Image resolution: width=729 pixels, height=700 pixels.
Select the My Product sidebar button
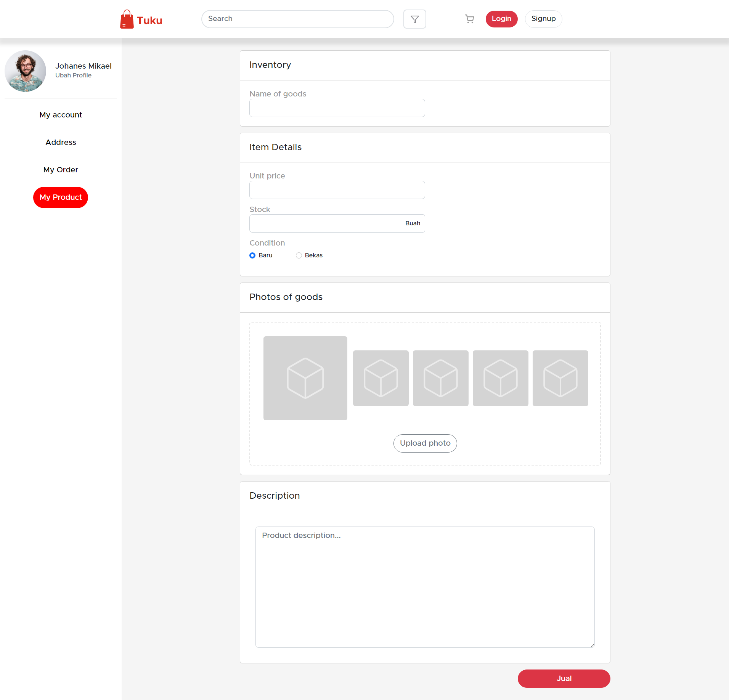60,197
